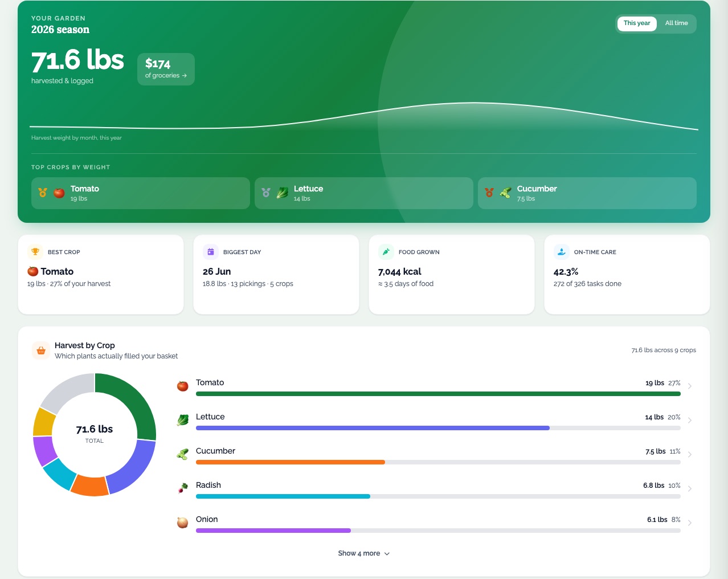Image resolution: width=728 pixels, height=579 pixels.
Task: Click the basket icon beside Harvest by Crop
Action: click(41, 350)
